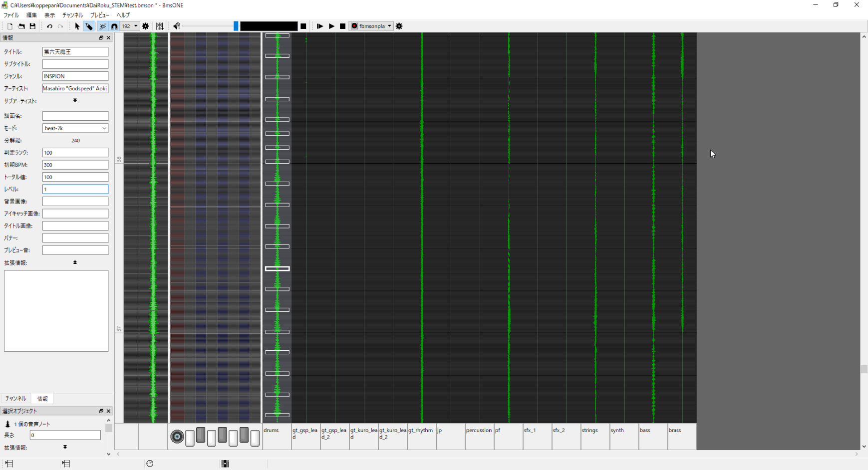Close the 選択オブジェクト panel

tap(109, 411)
